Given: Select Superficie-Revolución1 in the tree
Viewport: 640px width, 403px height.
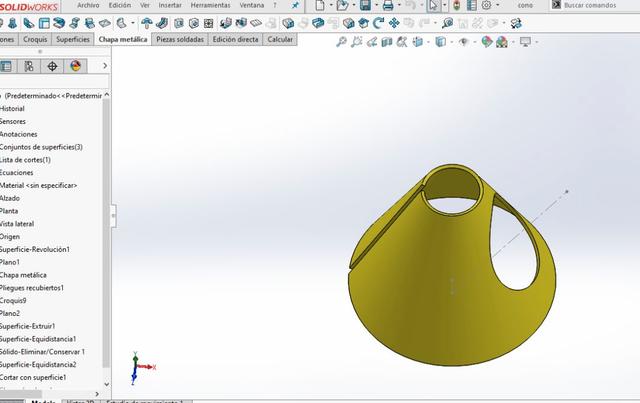Looking at the screenshot, I should 35,249.
